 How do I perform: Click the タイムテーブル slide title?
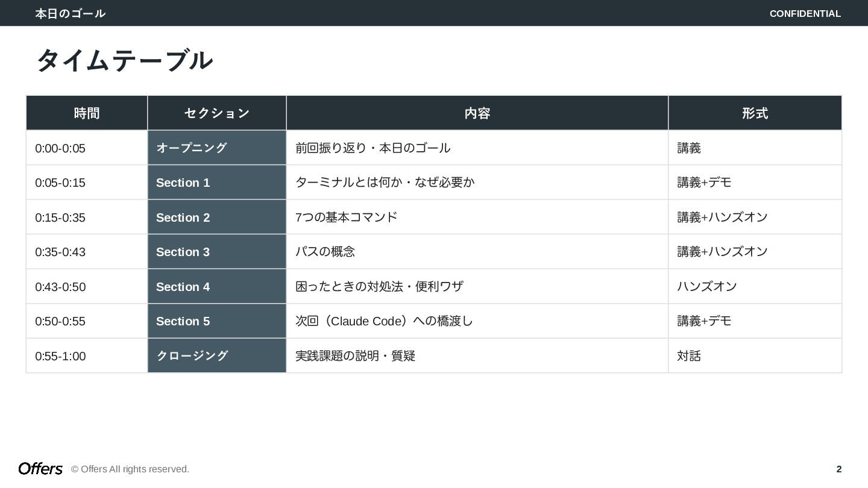coord(124,61)
